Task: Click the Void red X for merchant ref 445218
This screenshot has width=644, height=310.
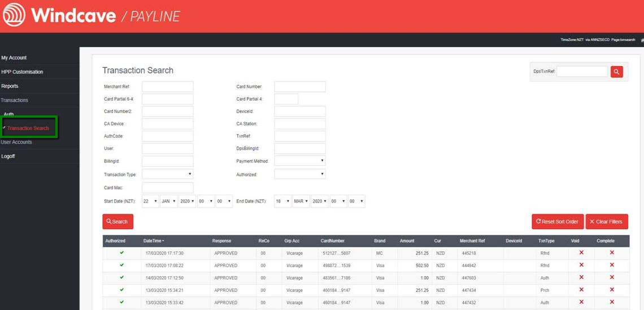Action: (x=581, y=252)
